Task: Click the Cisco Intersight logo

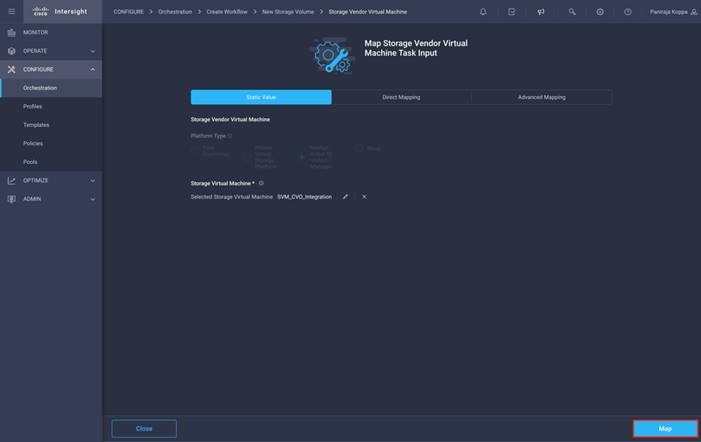Action: [x=60, y=12]
